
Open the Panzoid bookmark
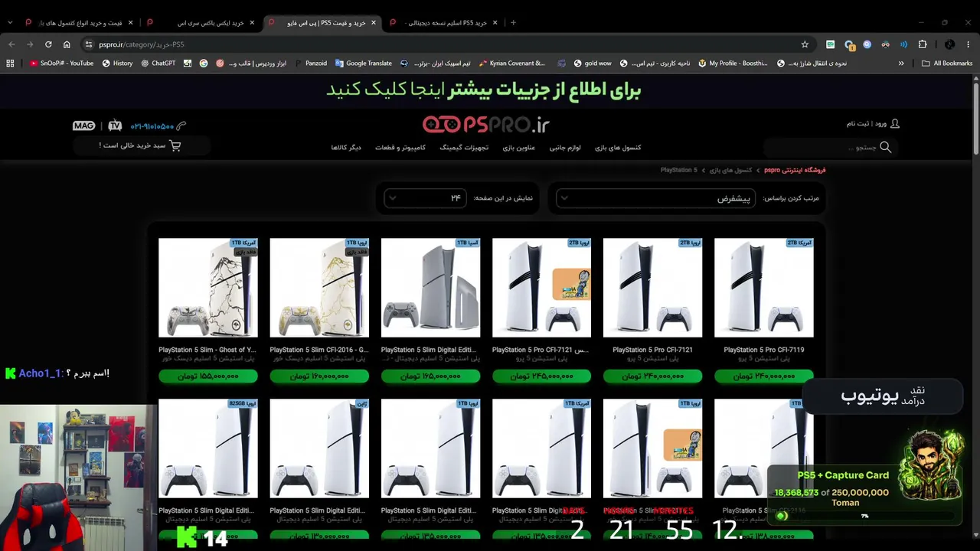(x=311, y=64)
